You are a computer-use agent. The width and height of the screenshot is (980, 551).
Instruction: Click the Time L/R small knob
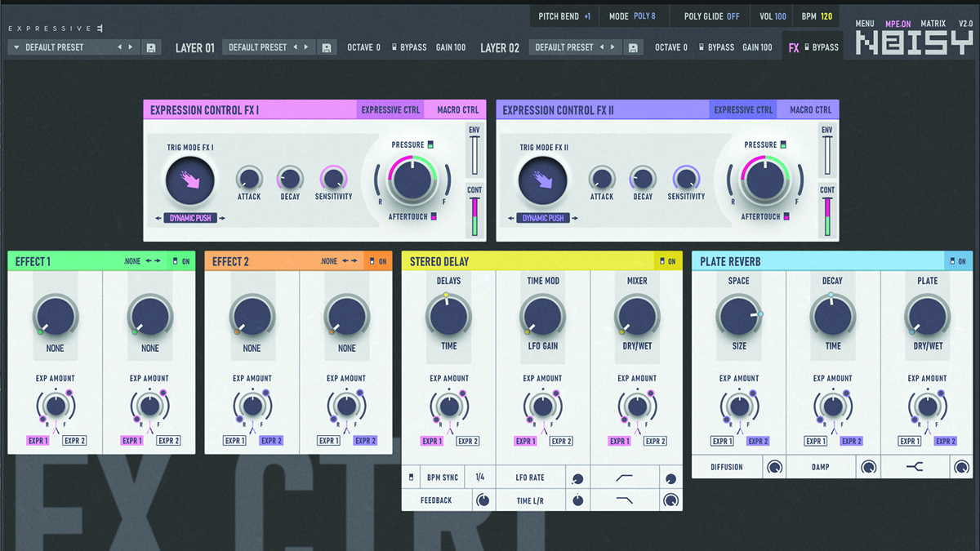click(578, 500)
